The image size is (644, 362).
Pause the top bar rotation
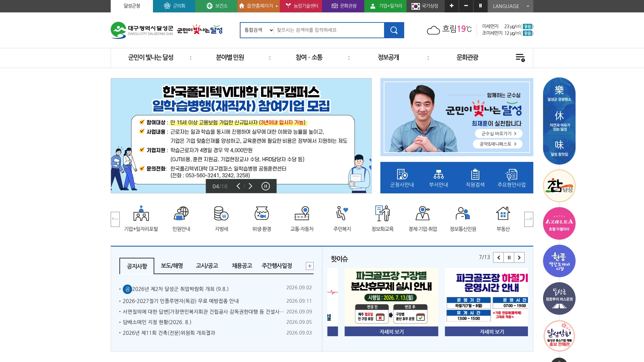[x=480, y=6]
